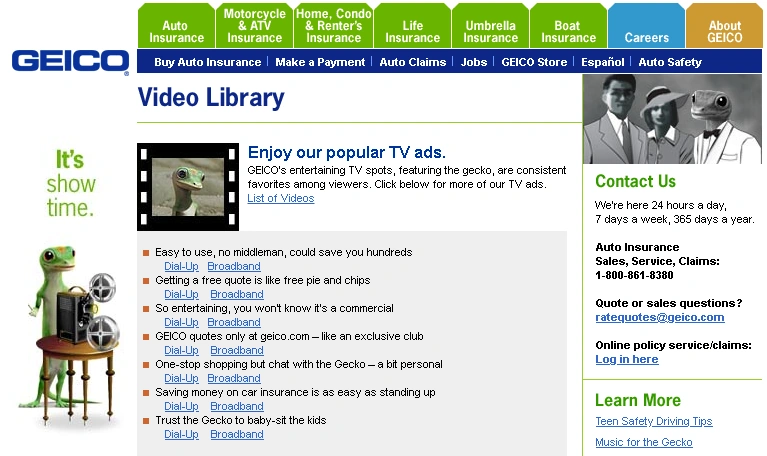Screen dimensions: 767x456
Task: Play Dial-Up for 'One-stop shopping' video
Action: click(x=181, y=378)
